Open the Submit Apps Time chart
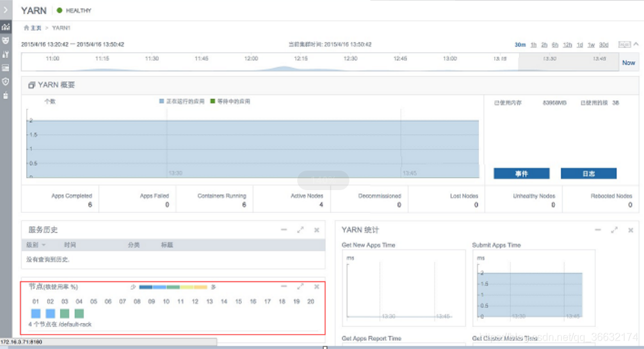Image resolution: width=644 pixels, height=349 pixels. [534, 288]
